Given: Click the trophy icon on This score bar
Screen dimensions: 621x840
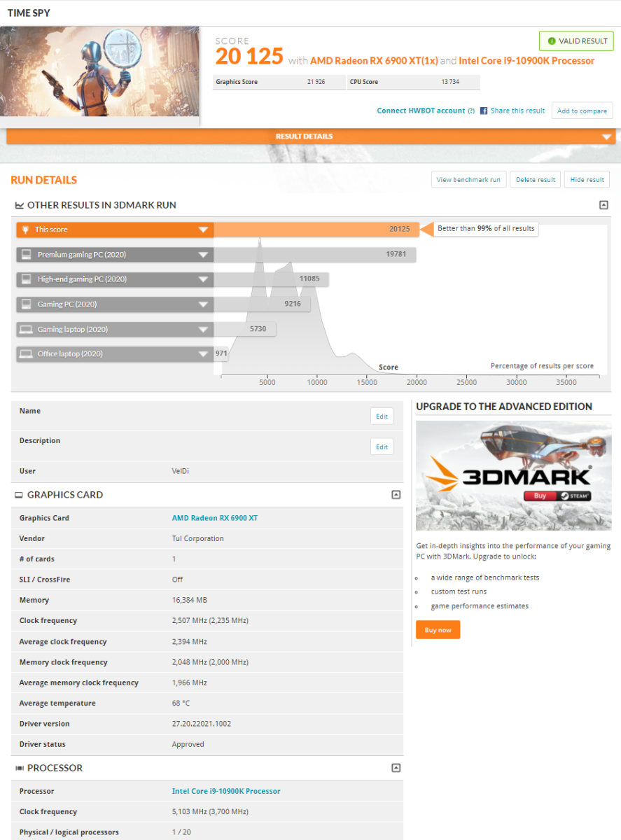Looking at the screenshot, I should coord(26,230).
